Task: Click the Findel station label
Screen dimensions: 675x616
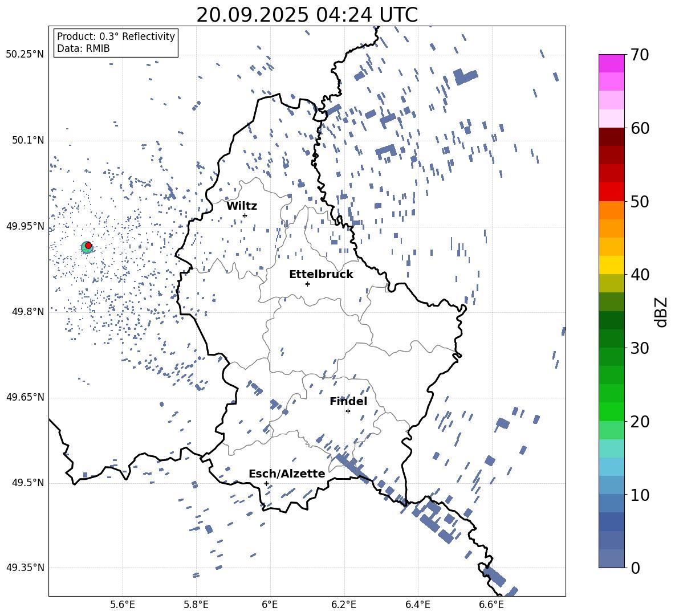Action: click(x=348, y=401)
